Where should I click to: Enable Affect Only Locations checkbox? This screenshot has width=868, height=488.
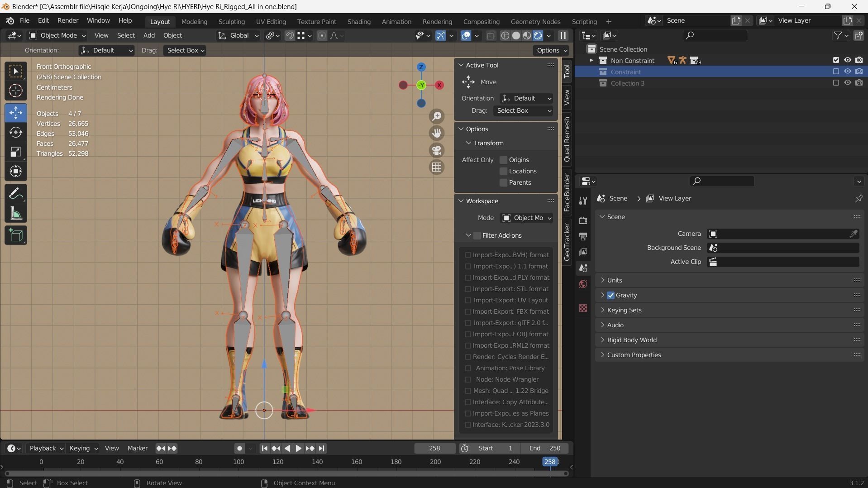pyautogui.click(x=503, y=171)
